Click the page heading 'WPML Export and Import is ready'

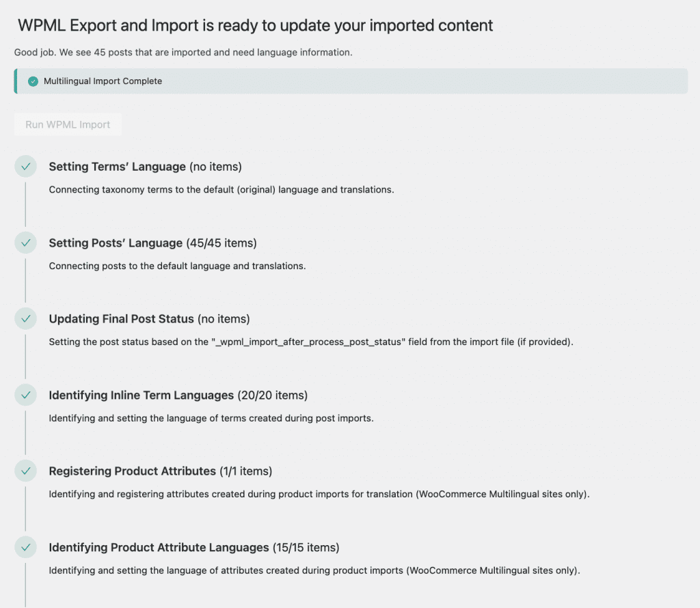click(x=256, y=25)
